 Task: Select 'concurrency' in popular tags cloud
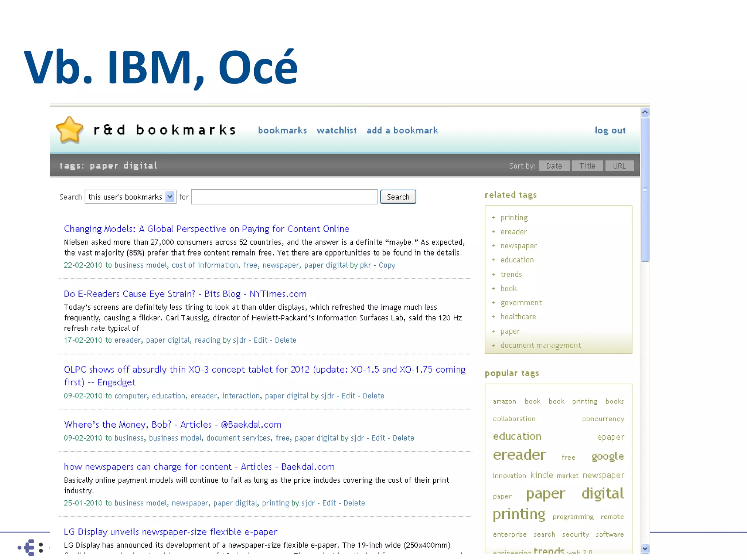[x=603, y=419]
